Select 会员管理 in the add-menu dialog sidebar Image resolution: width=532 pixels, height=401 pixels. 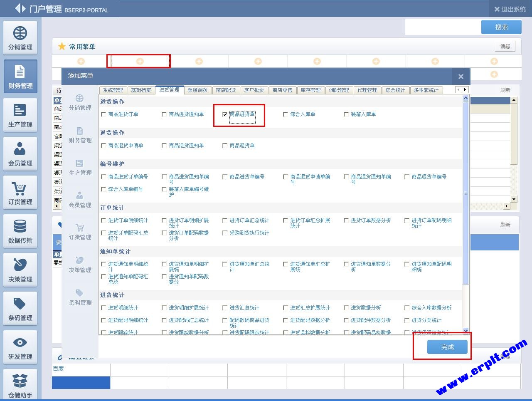pos(80,200)
